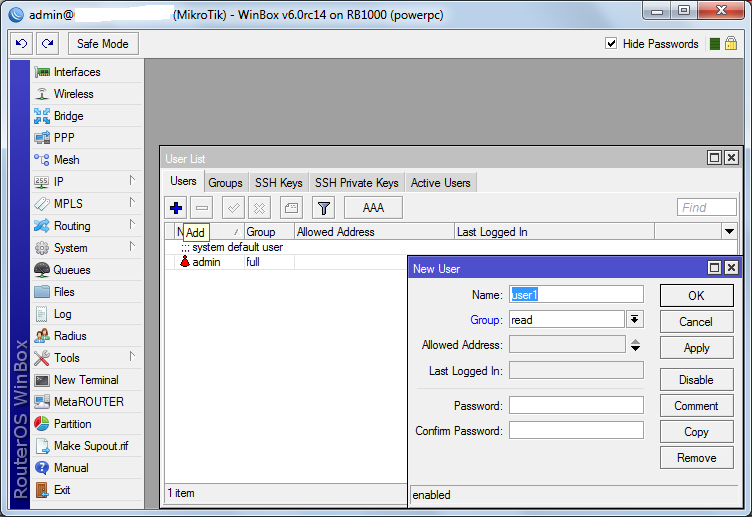The image size is (752, 518).
Task: Toggle the Hide Passwords checkbox
Action: point(611,44)
